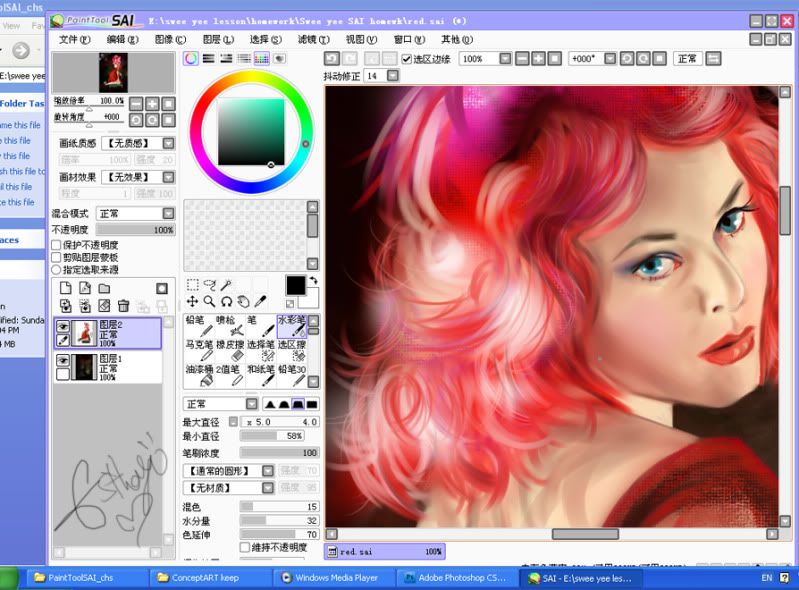This screenshot has width=799, height=590.
Task: Select the Magic Wand selection tool
Action: point(227,285)
